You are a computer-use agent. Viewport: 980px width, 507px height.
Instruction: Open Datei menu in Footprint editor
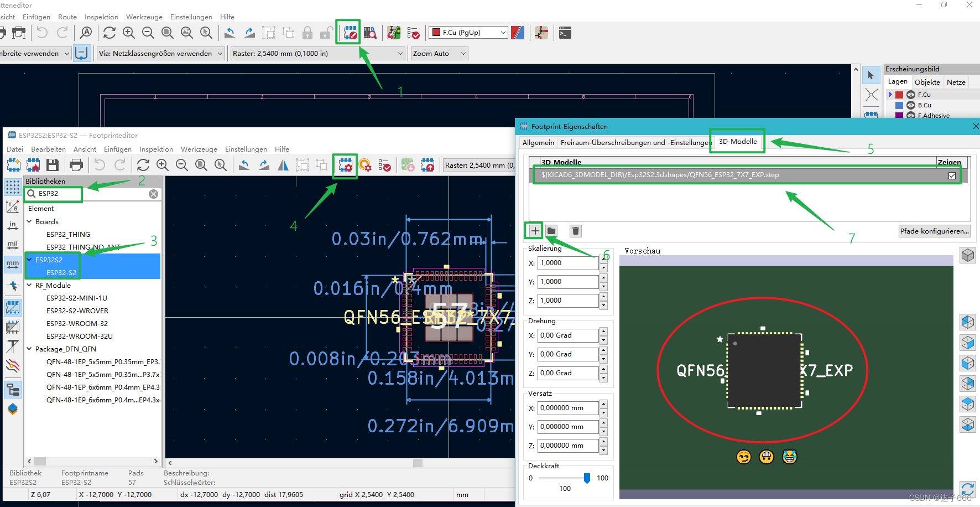[15, 149]
